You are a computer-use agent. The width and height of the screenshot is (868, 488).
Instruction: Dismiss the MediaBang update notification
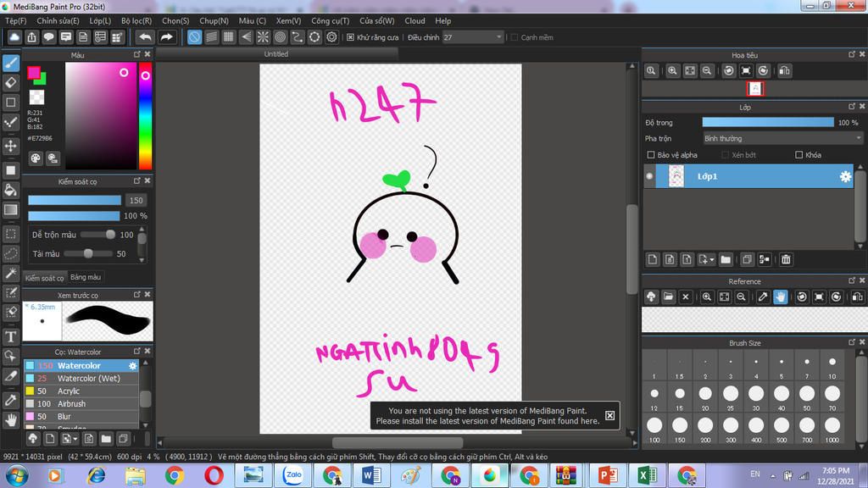coord(609,415)
